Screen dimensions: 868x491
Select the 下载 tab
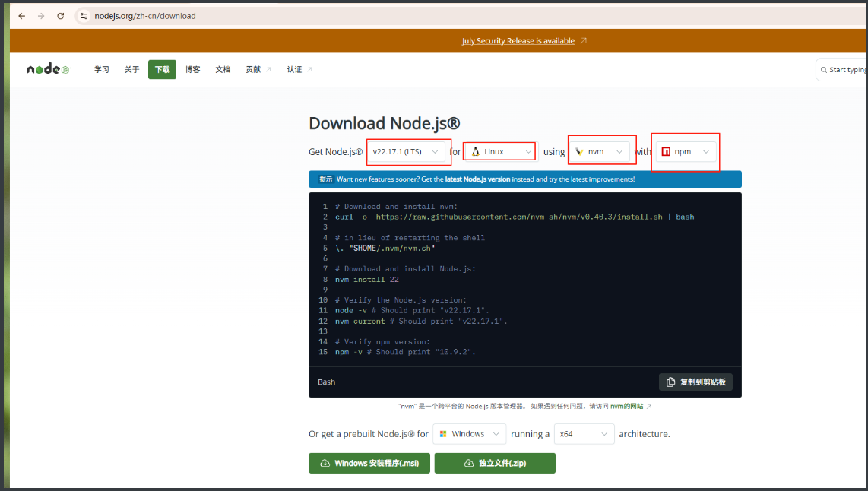coord(162,69)
